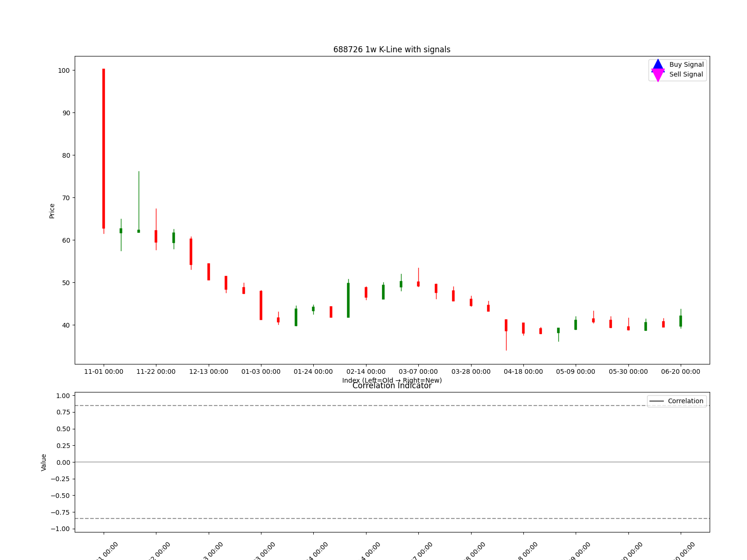Click the '03-28 00:00' date tick on price chart
Image resolution: width=747 pixels, height=560 pixels.
(x=471, y=372)
